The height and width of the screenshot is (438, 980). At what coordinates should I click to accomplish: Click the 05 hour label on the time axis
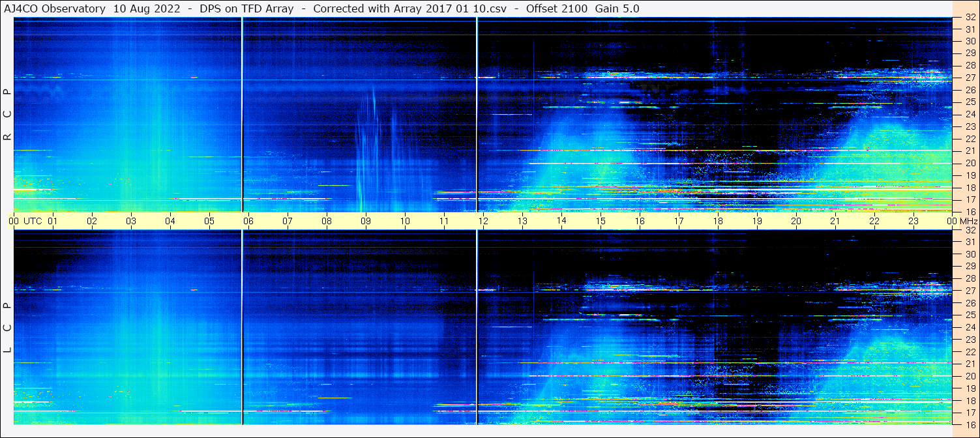coord(209,221)
